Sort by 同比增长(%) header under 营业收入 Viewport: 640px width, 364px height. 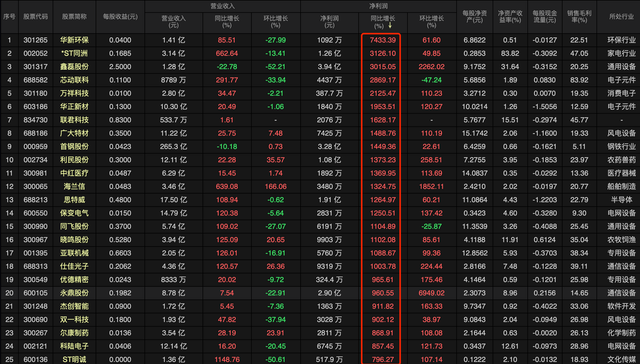tap(227, 22)
